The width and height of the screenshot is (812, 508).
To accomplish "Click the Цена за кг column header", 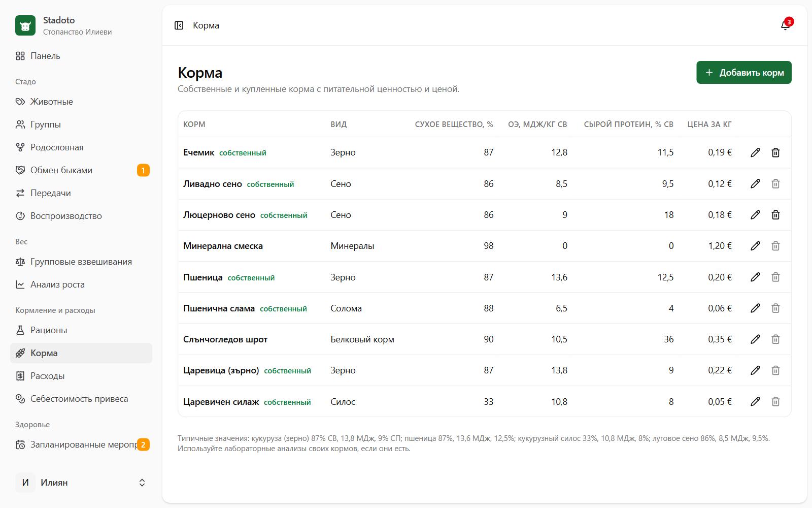I will tap(709, 124).
